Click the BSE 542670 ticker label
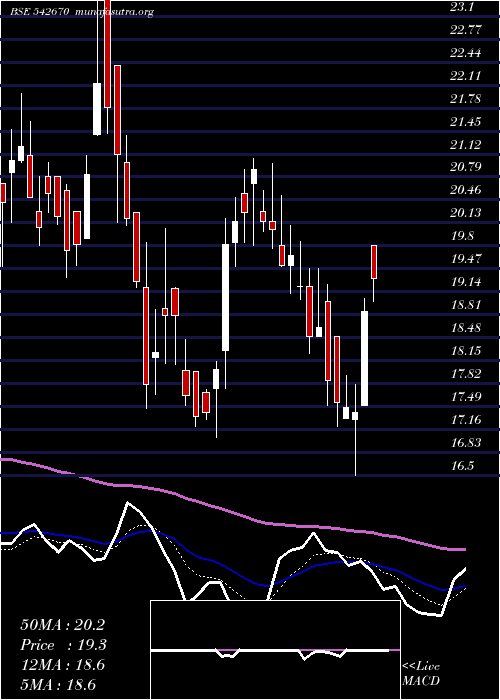This screenshot has width=500, height=700. (x=39, y=12)
